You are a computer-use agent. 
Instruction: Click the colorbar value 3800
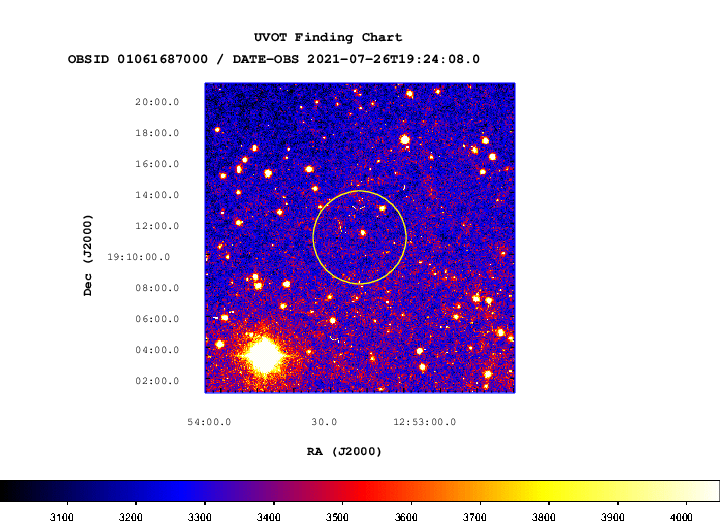[543, 517]
